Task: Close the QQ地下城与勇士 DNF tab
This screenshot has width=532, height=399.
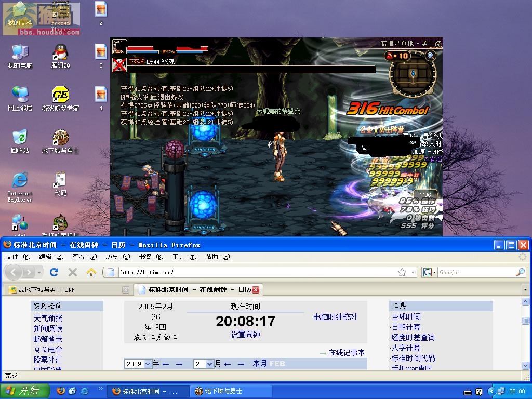Action: click(x=126, y=290)
